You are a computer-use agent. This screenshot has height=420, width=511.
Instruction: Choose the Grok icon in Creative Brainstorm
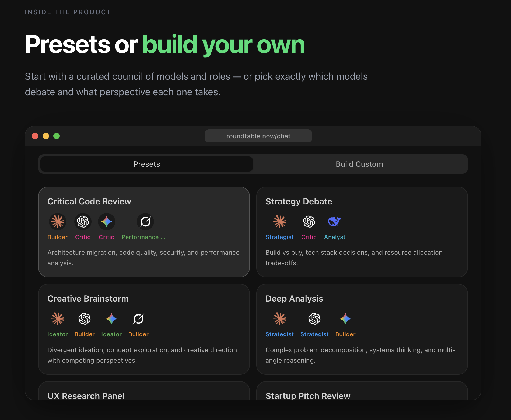(x=139, y=319)
